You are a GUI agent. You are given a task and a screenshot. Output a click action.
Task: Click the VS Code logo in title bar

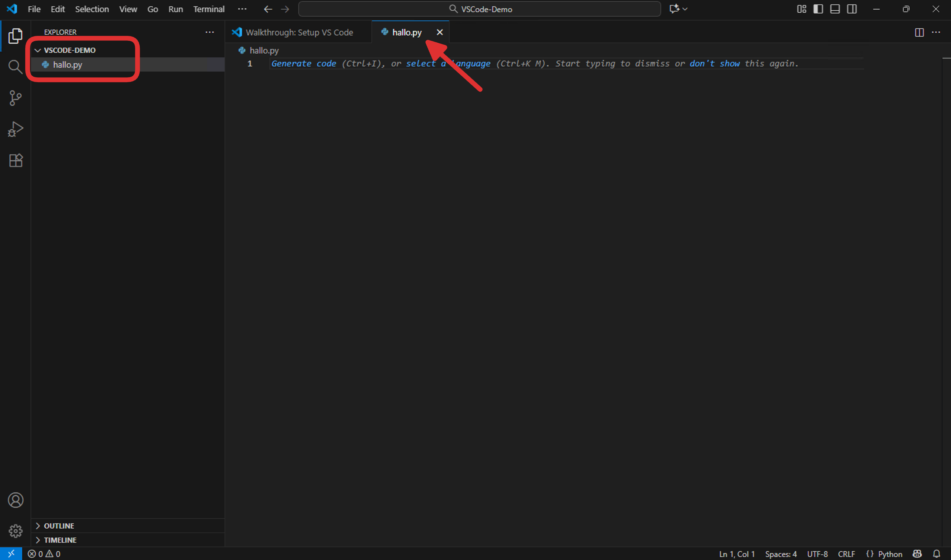point(12,9)
